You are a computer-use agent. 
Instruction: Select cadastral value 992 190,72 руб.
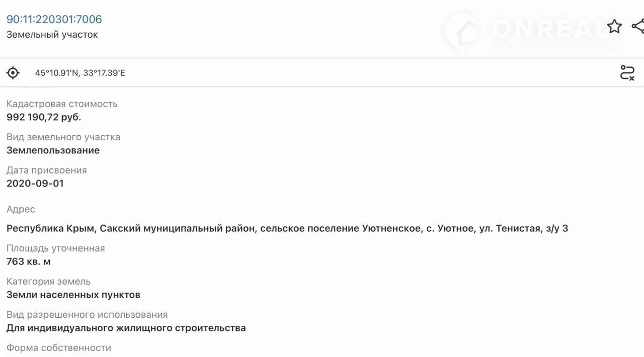pyautogui.click(x=44, y=117)
